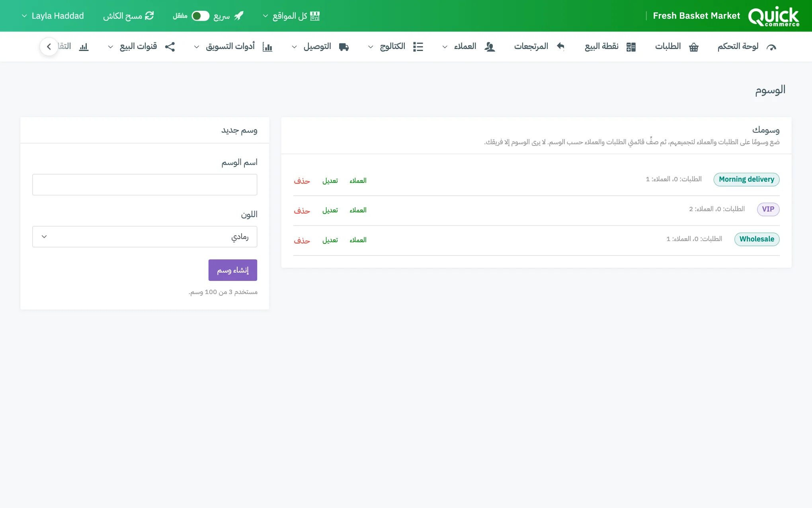Open the اللون color select showing رمادي
The width and height of the screenshot is (812, 508).
[144, 237]
